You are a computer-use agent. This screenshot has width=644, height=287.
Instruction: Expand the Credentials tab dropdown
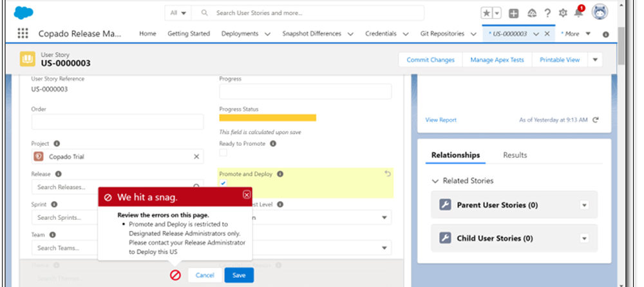click(405, 34)
